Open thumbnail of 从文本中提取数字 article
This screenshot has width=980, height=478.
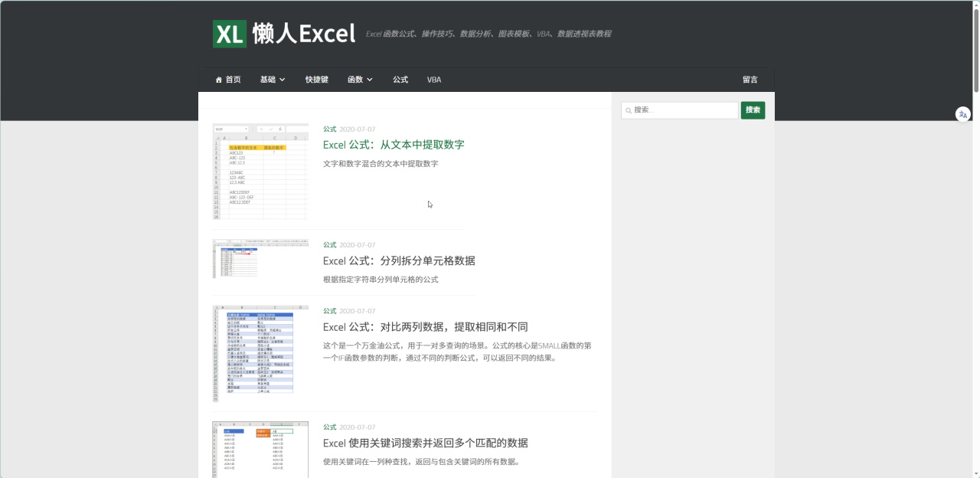click(260, 172)
